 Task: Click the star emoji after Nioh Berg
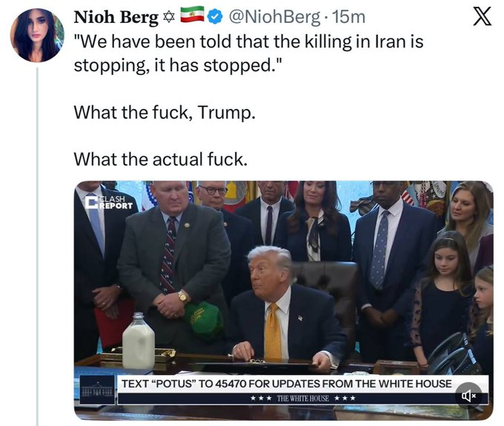coord(168,16)
